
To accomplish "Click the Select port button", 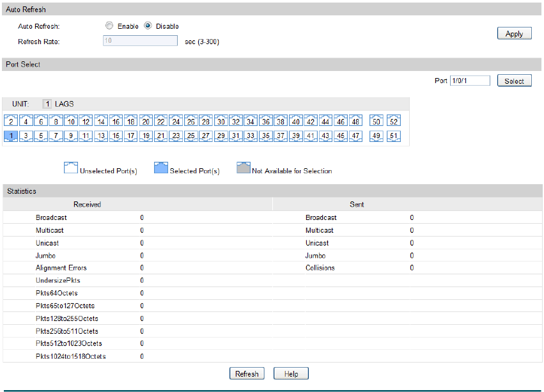I will click(514, 81).
